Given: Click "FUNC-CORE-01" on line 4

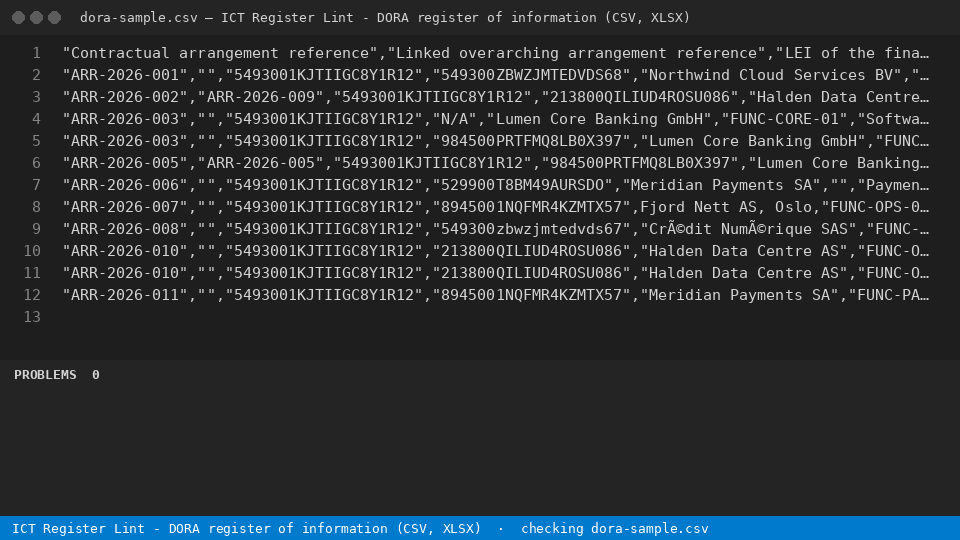Looking at the screenshot, I should pyautogui.click(x=784, y=119).
